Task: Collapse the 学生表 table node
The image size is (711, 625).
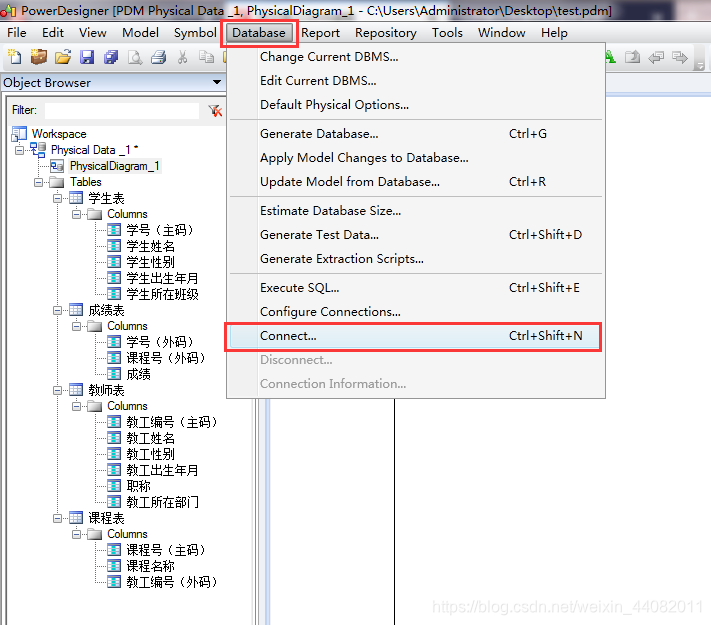Action: pos(58,198)
